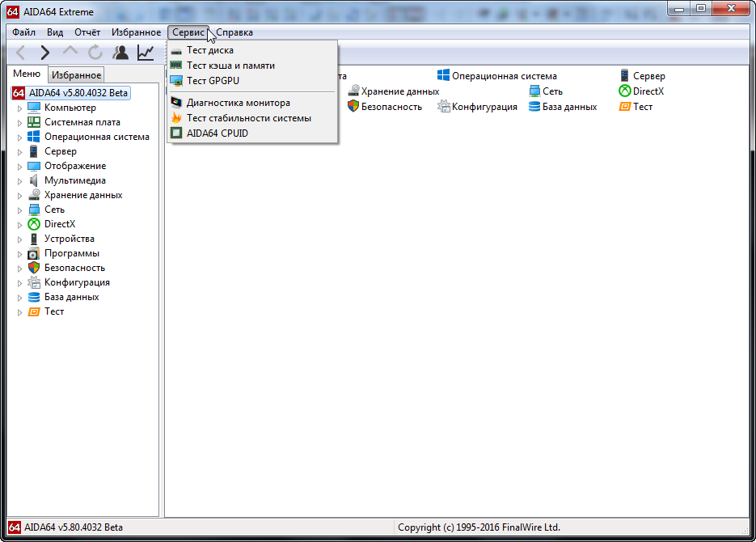Select AIDA64 v5.80.4032 Beta root tree item
This screenshot has height=542, width=756.
point(70,92)
